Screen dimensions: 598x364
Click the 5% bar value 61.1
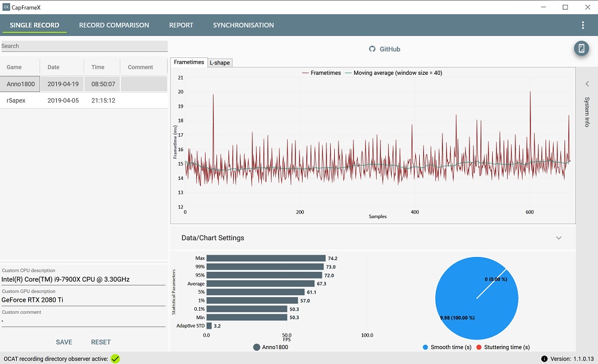click(312, 292)
